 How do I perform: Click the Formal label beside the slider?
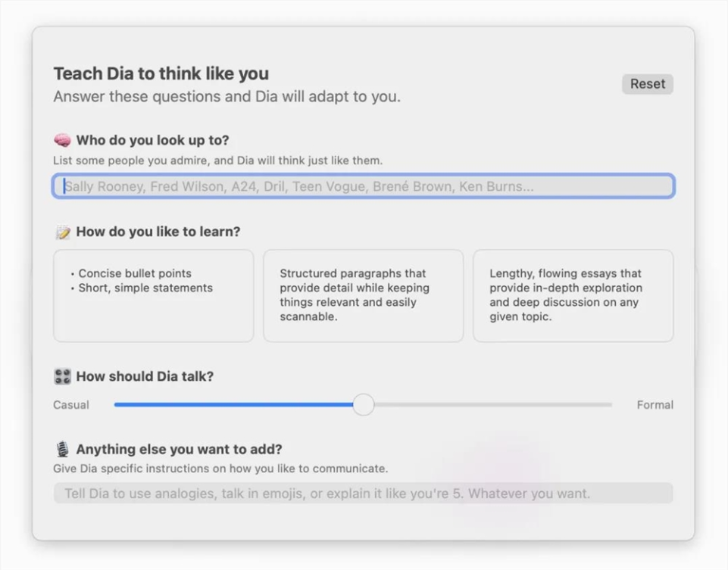(655, 405)
